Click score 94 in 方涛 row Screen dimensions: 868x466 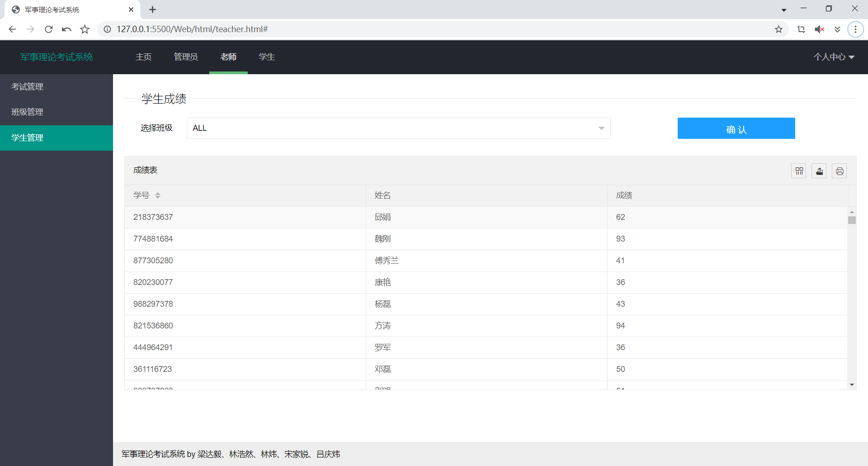(727, 326)
